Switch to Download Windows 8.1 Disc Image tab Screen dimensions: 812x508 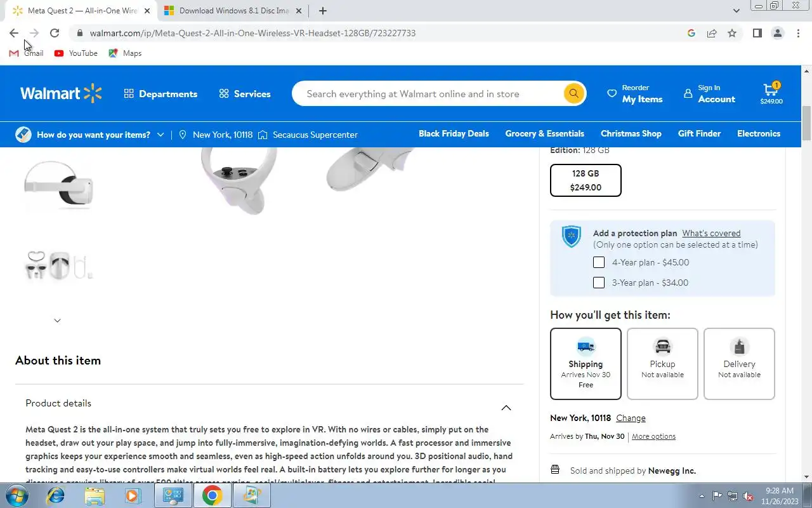click(x=232, y=11)
